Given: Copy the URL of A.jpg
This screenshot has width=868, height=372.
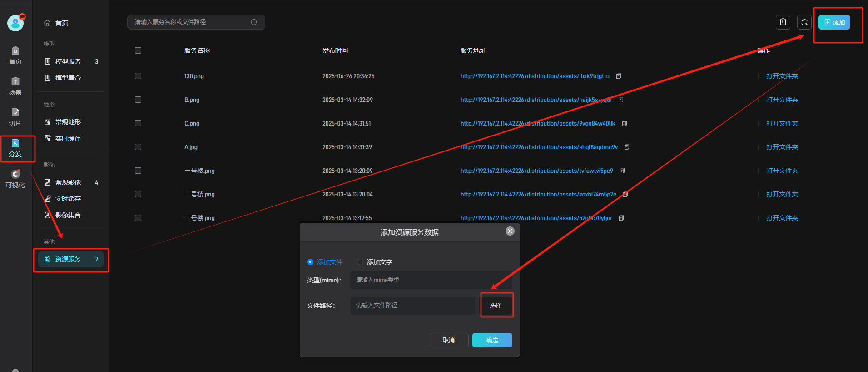Looking at the screenshot, I should 627,147.
